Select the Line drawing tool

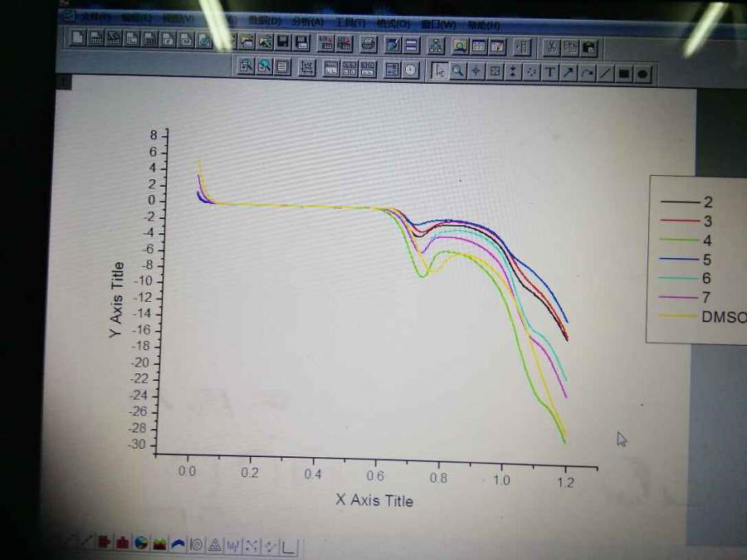(606, 73)
